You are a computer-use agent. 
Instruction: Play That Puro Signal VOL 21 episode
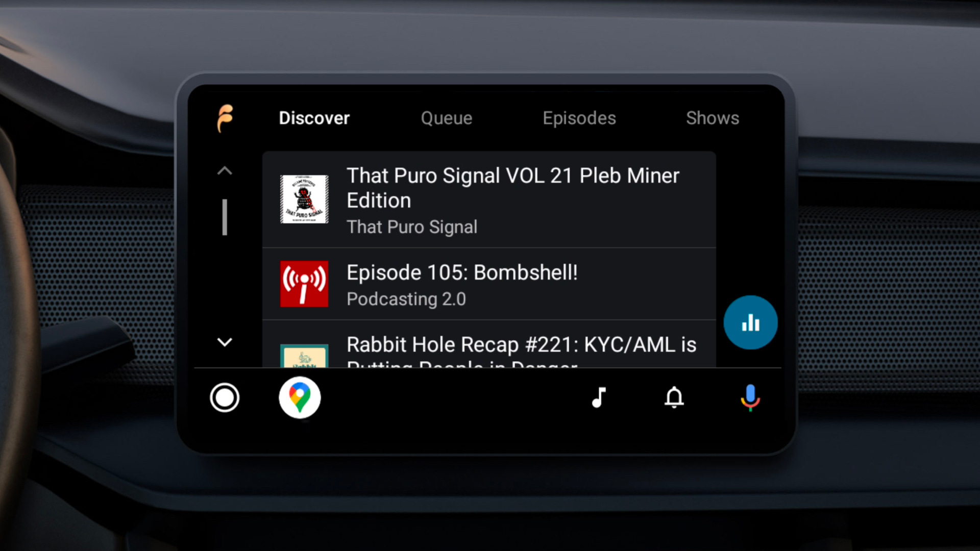(x=489, y=199)
